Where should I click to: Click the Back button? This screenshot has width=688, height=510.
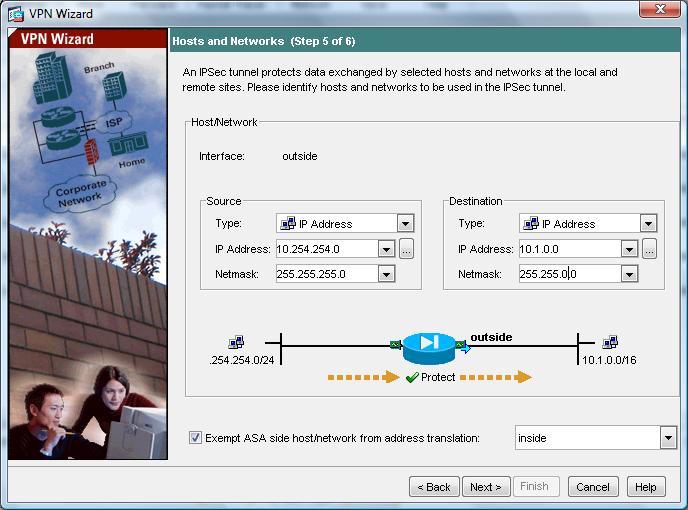(434, 487)
